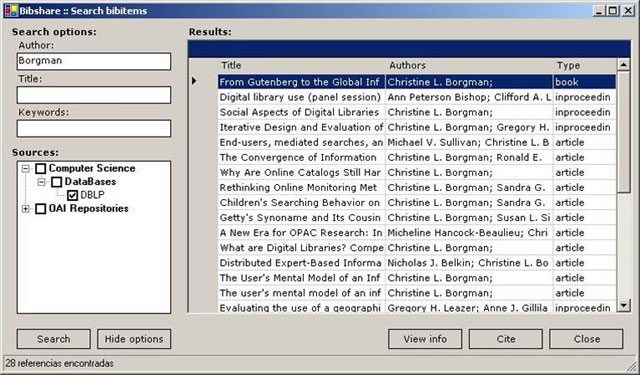Select row 'Evaluating the use of a geographi'
Image resolution: width=640 pixels, height=375 pixels.
(417, 307)
